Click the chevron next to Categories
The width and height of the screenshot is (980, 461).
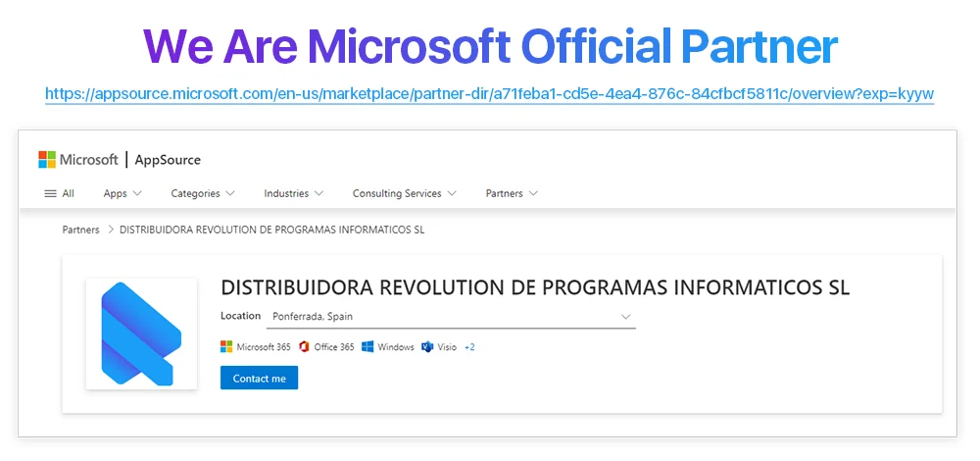pyautogui.click(x=230, y=194)
